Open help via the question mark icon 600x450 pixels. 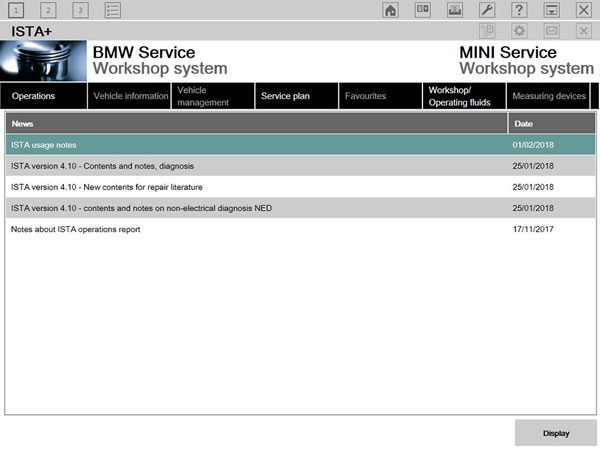point(519,10)
